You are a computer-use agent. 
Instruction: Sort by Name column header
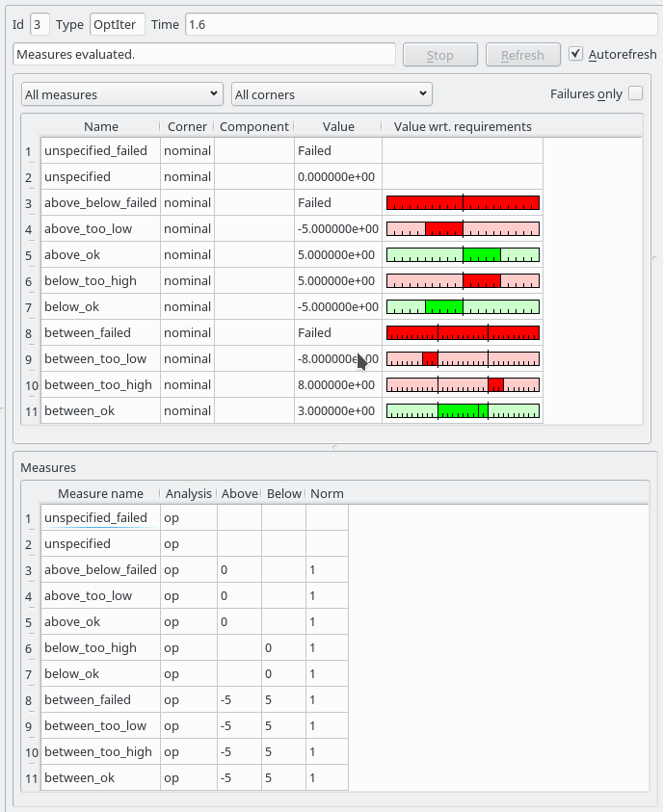coord(100,126)
